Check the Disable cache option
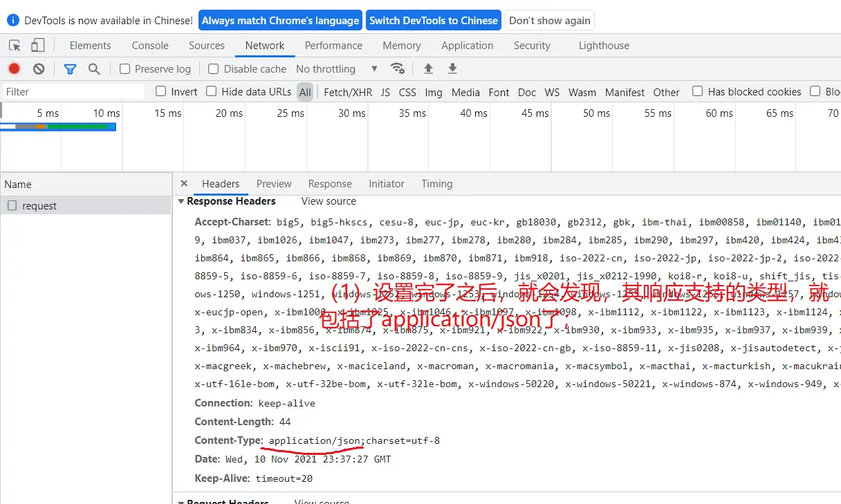 point(214,69)
